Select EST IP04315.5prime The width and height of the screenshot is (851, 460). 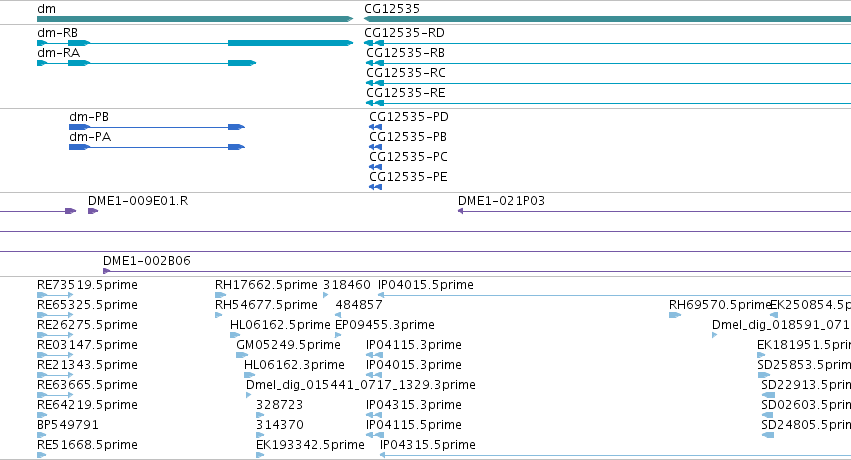tap(428, 445)
